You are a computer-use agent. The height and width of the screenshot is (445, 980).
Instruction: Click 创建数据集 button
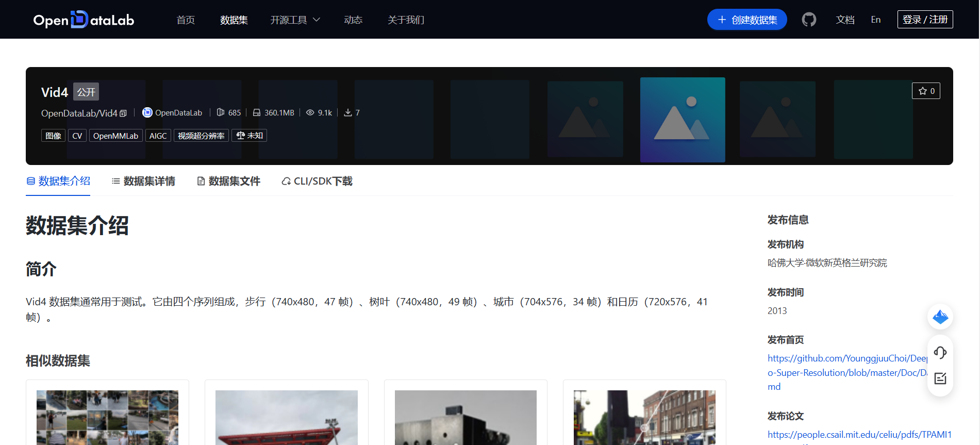pyautogui.click(x=747, y=20)
